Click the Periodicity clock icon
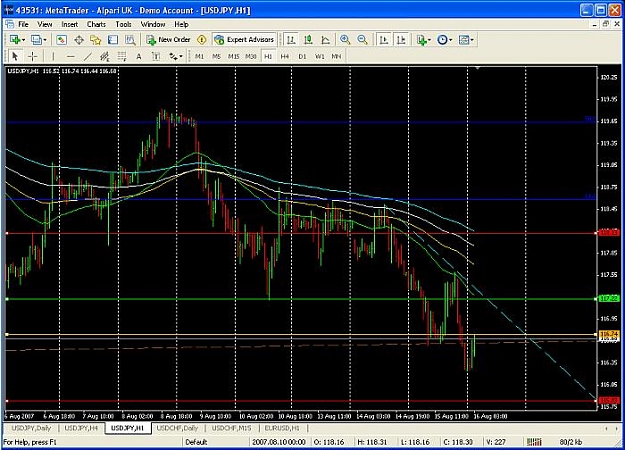The image size is (625, 450). click(x=442, y=40)
